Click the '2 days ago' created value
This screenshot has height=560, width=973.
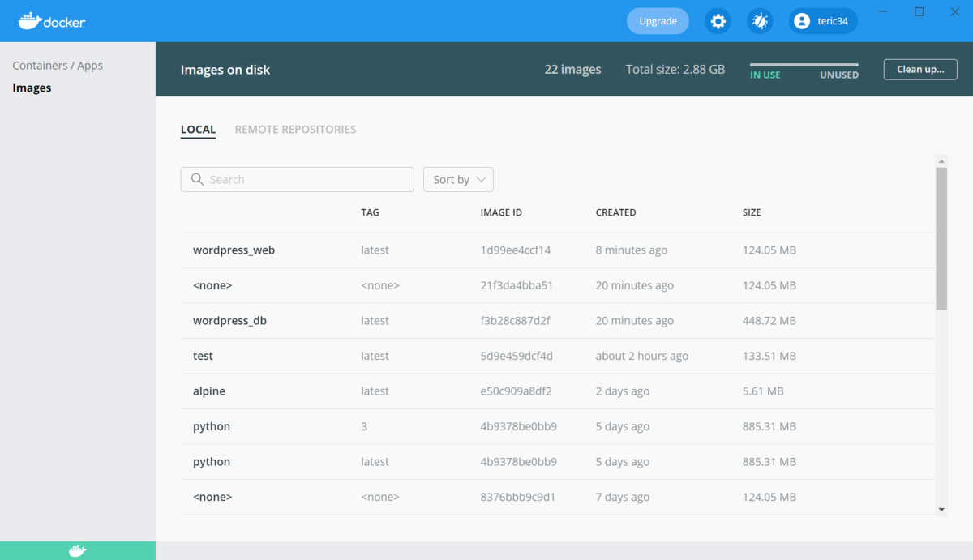623,391
